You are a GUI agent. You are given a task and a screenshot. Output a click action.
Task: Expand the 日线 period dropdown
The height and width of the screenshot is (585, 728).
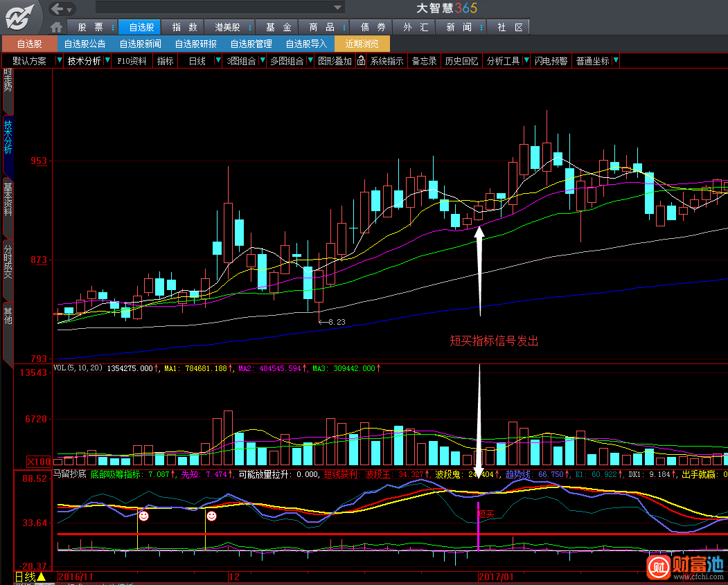217,60
